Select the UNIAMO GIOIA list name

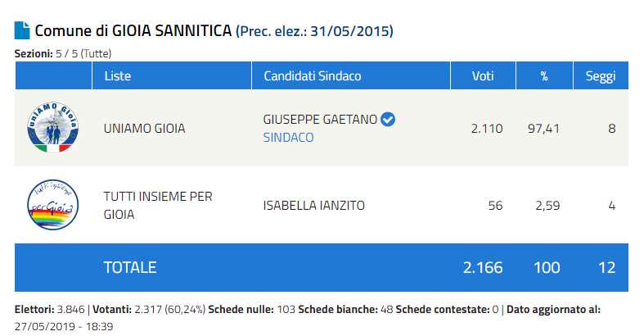145,129
